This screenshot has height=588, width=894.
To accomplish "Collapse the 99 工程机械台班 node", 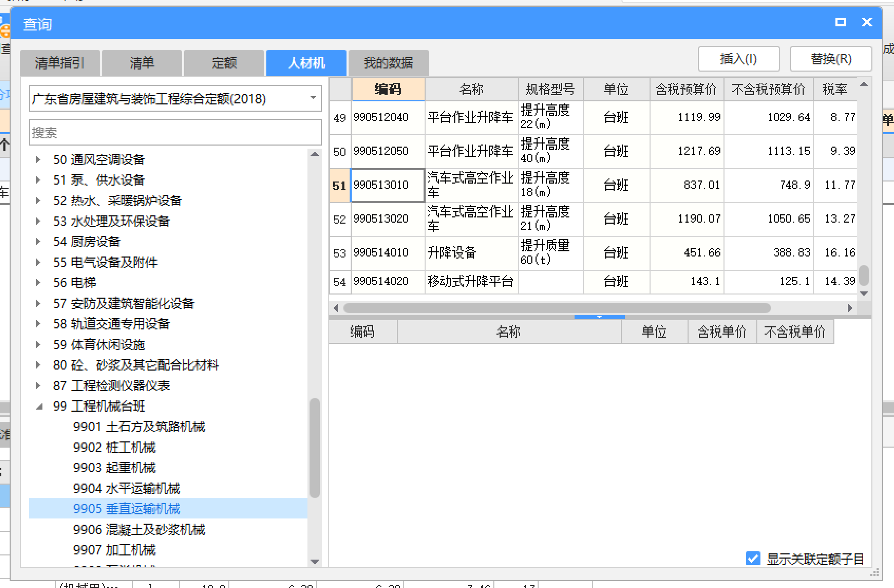I will click(39, 406).
